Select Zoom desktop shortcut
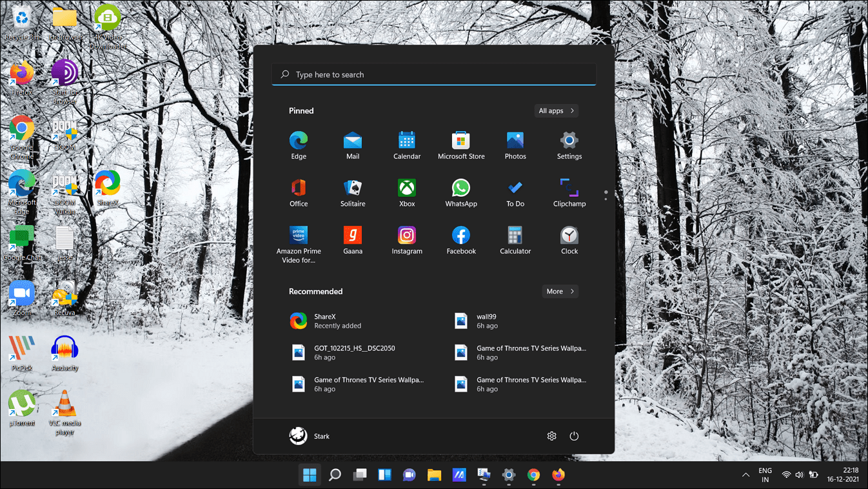 click(22, 299)
